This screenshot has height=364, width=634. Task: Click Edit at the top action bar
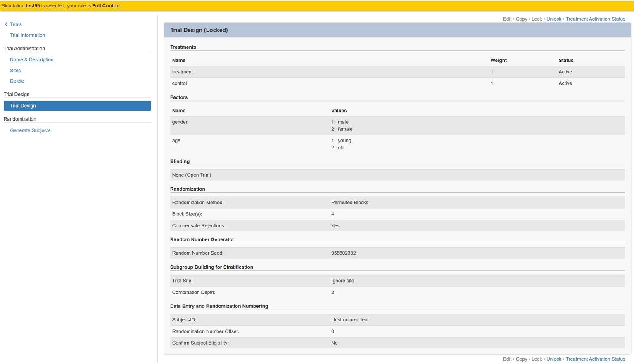pyautogui.click(x=507, y=19)
